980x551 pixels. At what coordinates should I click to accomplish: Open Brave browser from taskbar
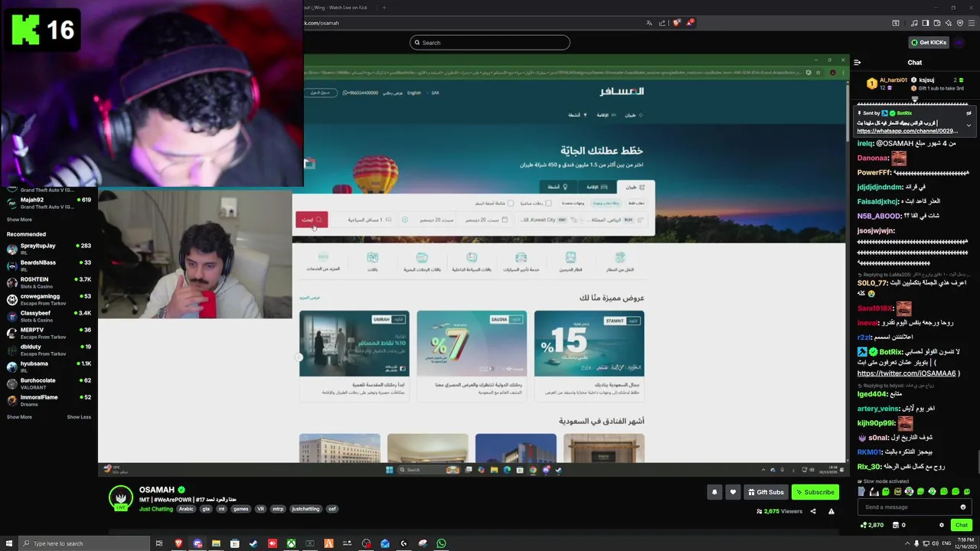pyautogui.click(x=178, y=543)
